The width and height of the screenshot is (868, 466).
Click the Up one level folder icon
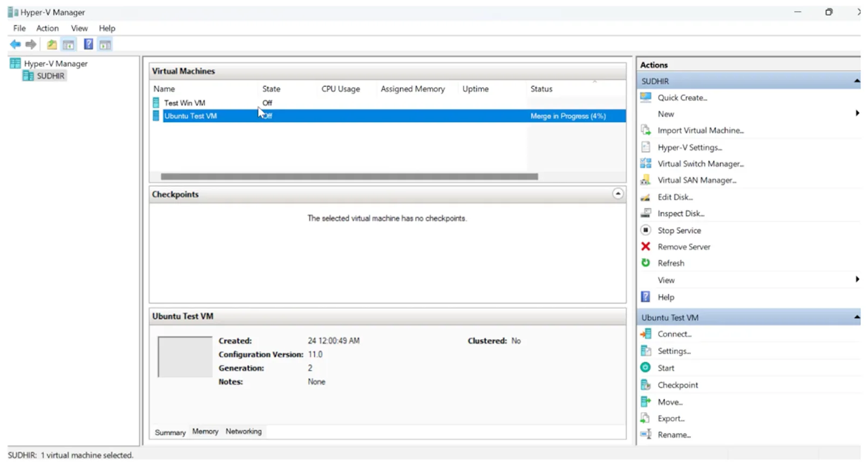click(51, 44)
